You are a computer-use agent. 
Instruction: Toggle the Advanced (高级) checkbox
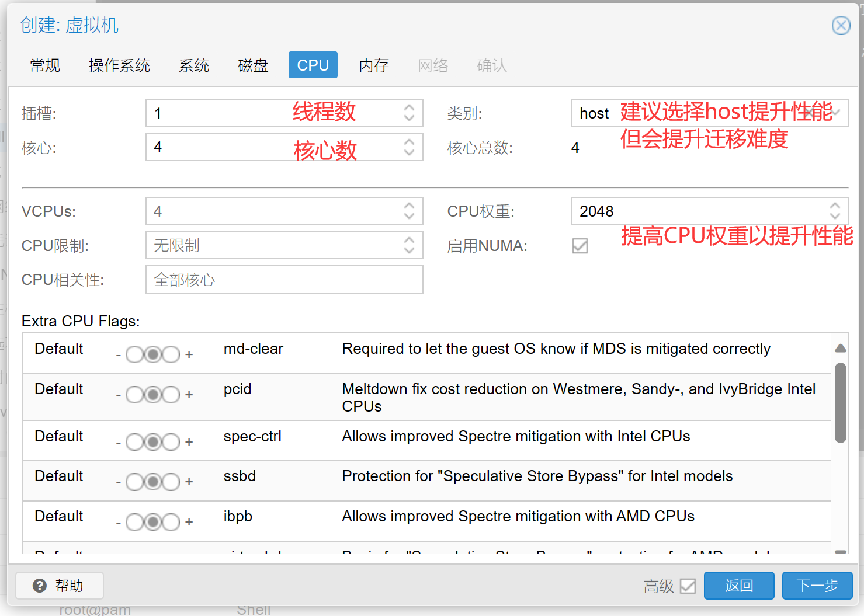click(x=688, y=586)
